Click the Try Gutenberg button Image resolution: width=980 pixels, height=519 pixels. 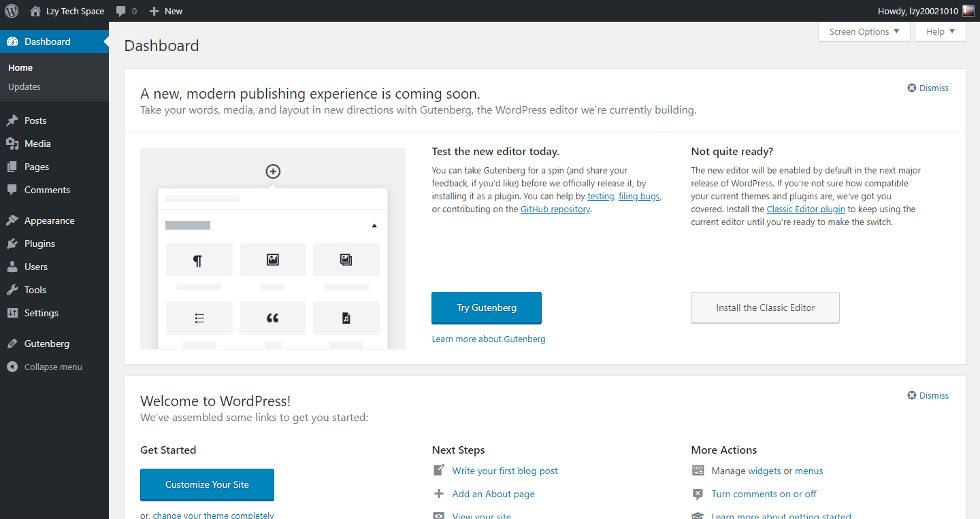[487, 308]
